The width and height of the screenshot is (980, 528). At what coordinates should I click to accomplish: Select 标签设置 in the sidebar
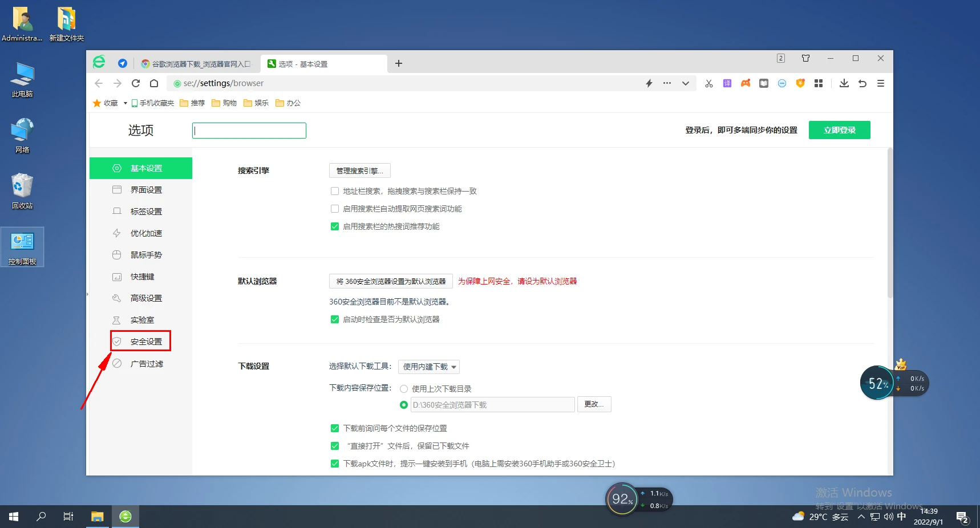coord(141,212)
